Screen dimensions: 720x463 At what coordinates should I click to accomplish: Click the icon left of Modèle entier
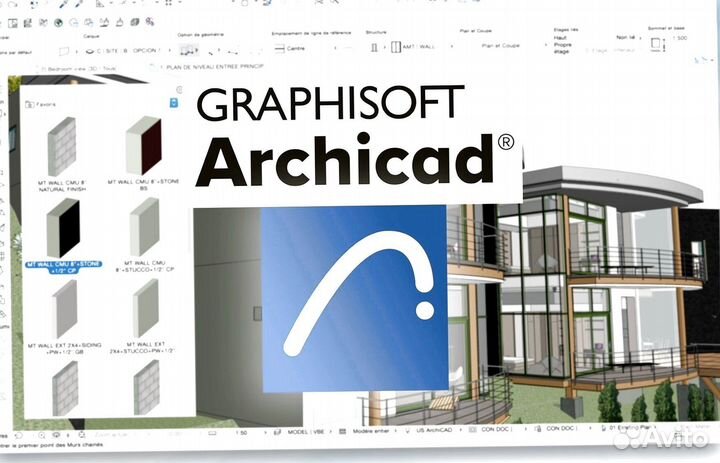point(342,432)
